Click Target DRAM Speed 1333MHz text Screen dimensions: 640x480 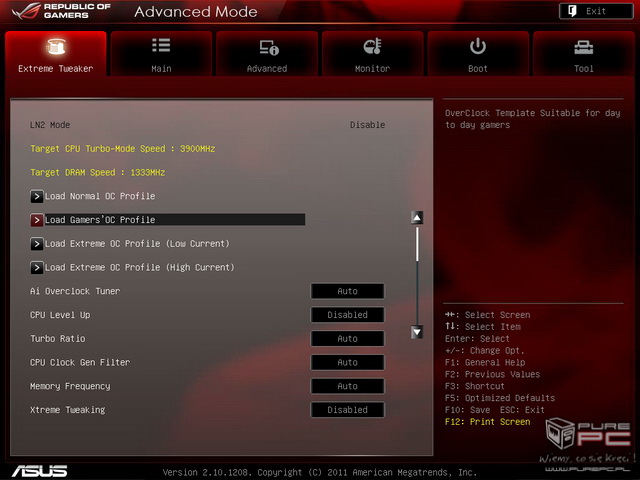point(98,172)
